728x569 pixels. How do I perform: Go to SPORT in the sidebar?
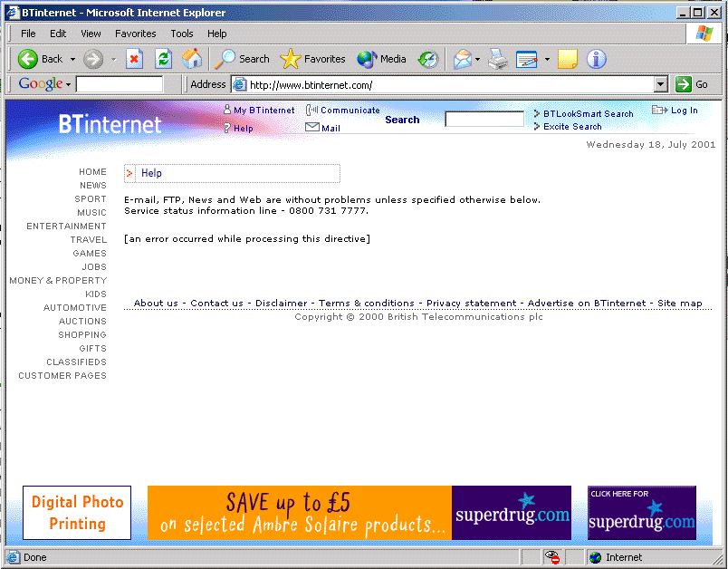point(91,198)
